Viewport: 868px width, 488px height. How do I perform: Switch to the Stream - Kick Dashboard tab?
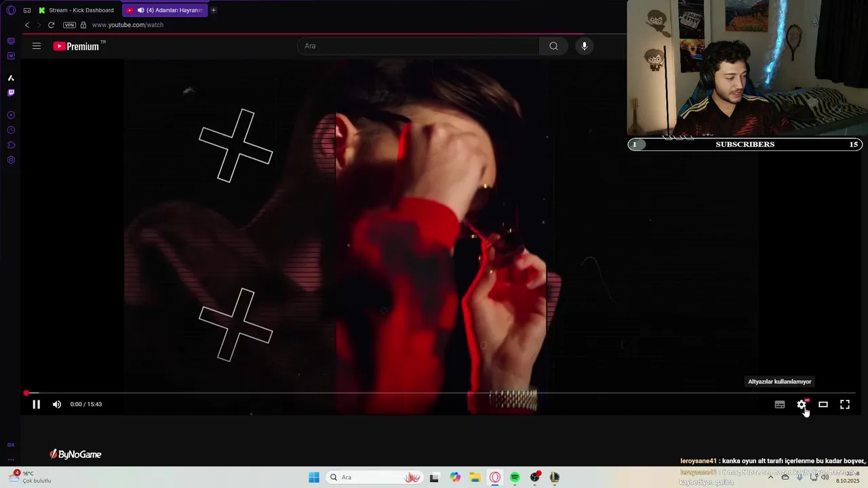[77, 10]
